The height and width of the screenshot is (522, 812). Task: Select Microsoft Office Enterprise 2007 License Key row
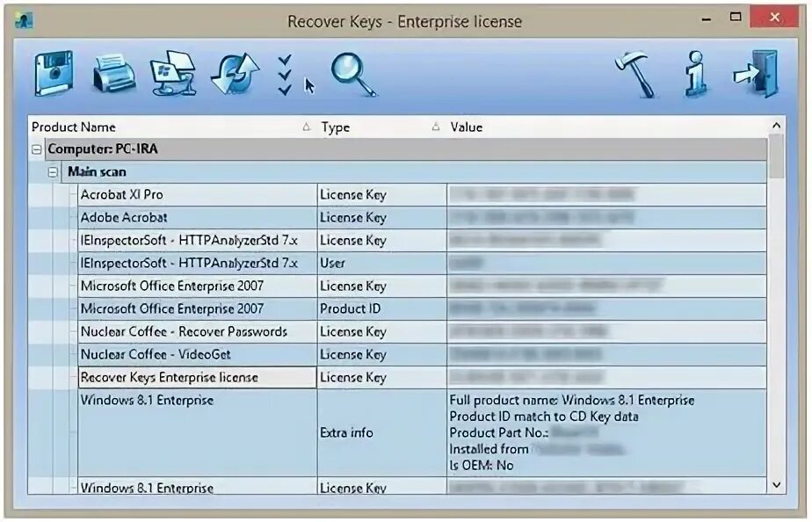(422, 286)
